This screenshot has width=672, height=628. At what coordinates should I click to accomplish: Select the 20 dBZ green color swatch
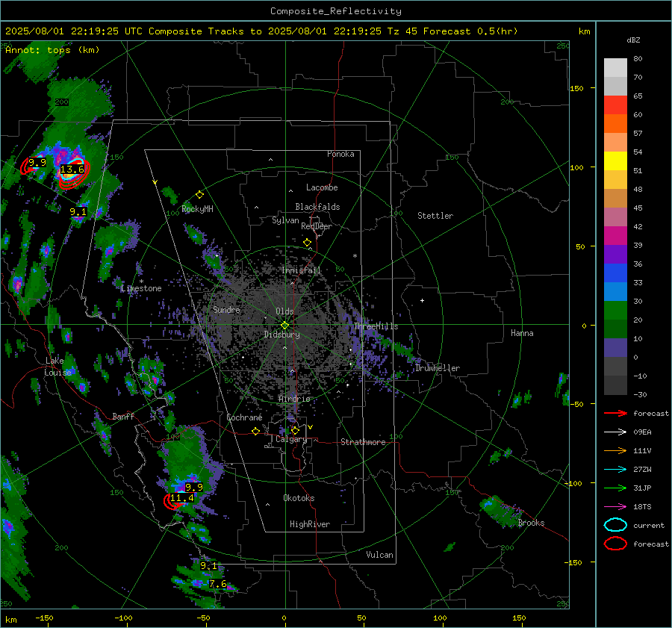[615, 311]
